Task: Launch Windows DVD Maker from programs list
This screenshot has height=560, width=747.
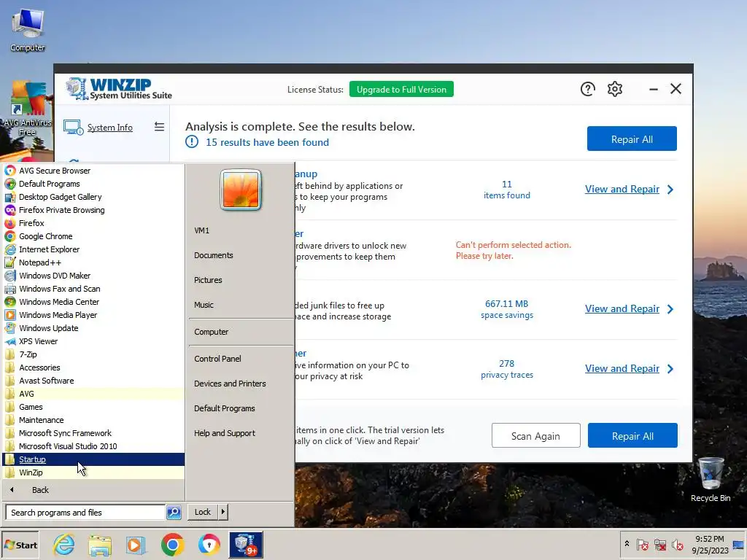Action: tap(93, 276)
